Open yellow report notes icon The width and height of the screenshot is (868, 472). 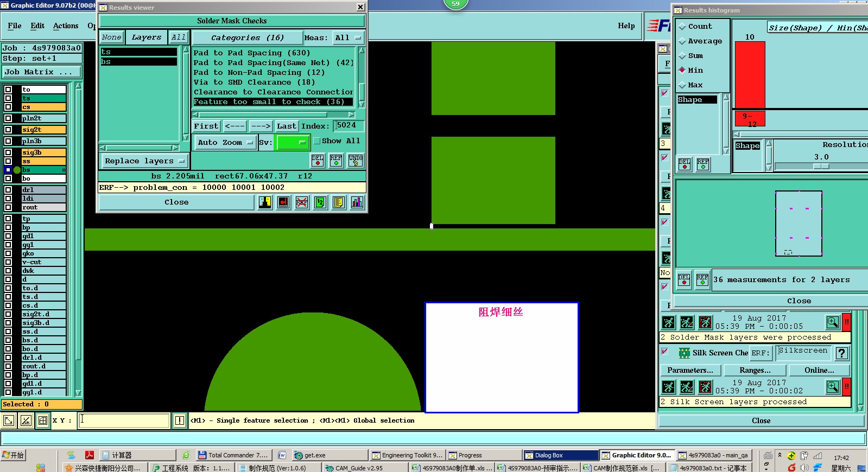pyautogui.click(x=339, y=202)
